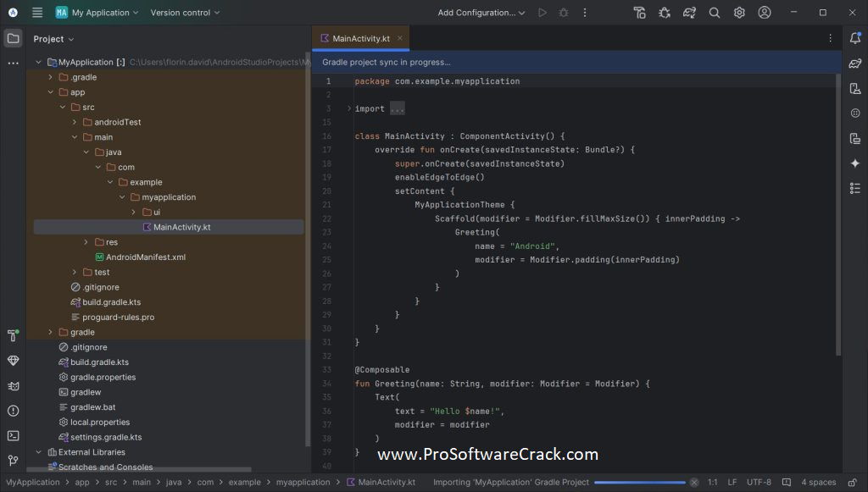The image size is (868, 492).
Task: Switch to the MainActivity.kt editor tab
Action: pos(361,38)
